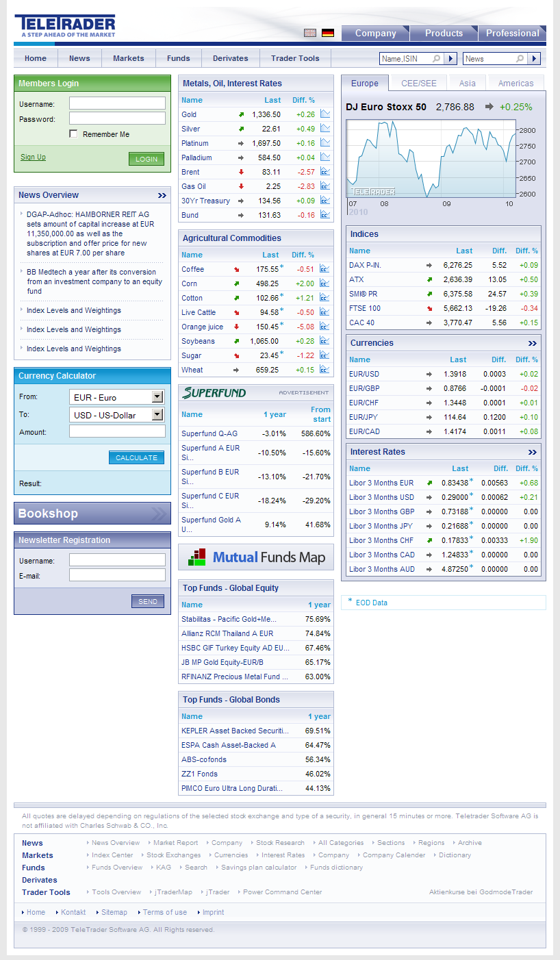Expand News Overview with the double arrow

point(162,195)
